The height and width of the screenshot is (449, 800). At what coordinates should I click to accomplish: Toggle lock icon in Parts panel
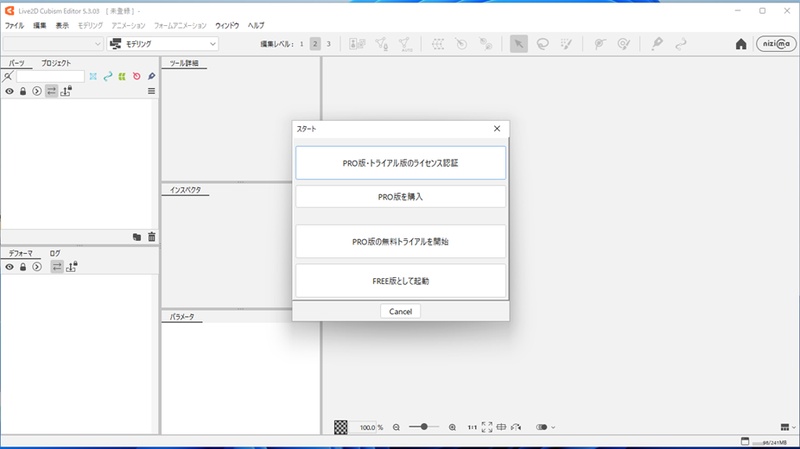coord(23,91)
